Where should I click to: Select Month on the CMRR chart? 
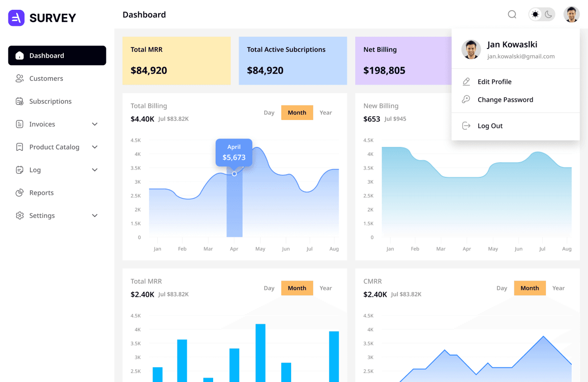pos(530,288)
